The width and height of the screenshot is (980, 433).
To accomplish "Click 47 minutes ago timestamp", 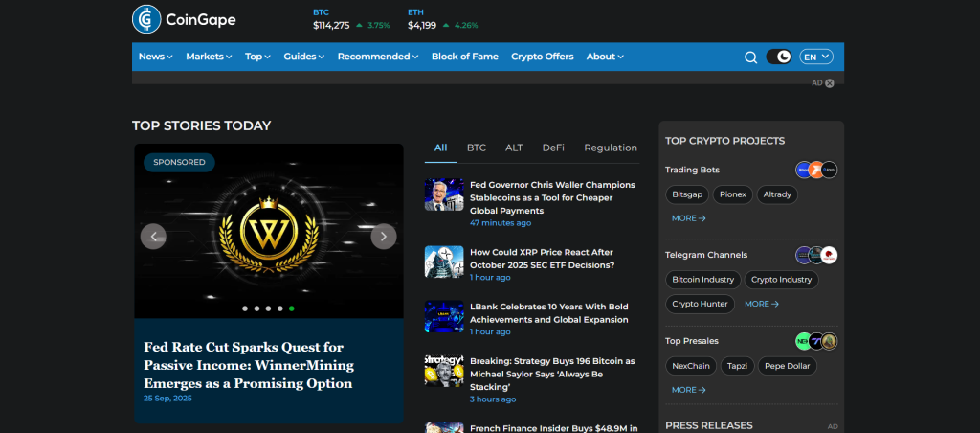I will click(x=501, y=223).
